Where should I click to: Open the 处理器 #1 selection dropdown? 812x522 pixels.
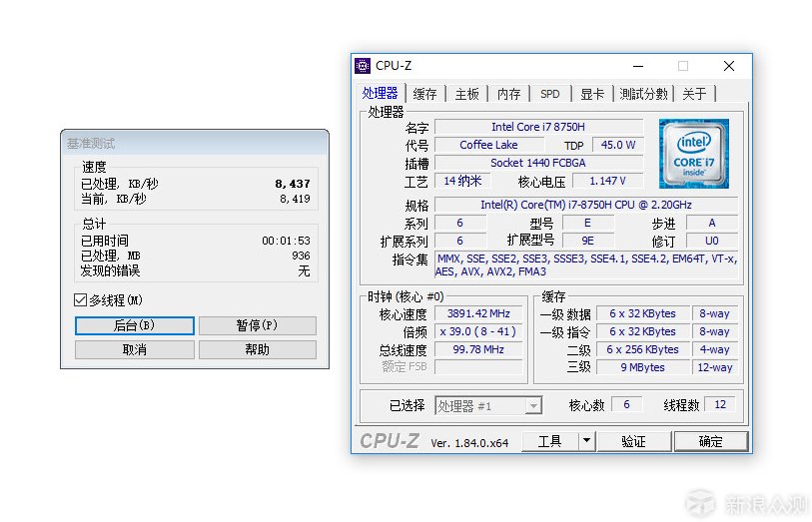tap(488, 405)
